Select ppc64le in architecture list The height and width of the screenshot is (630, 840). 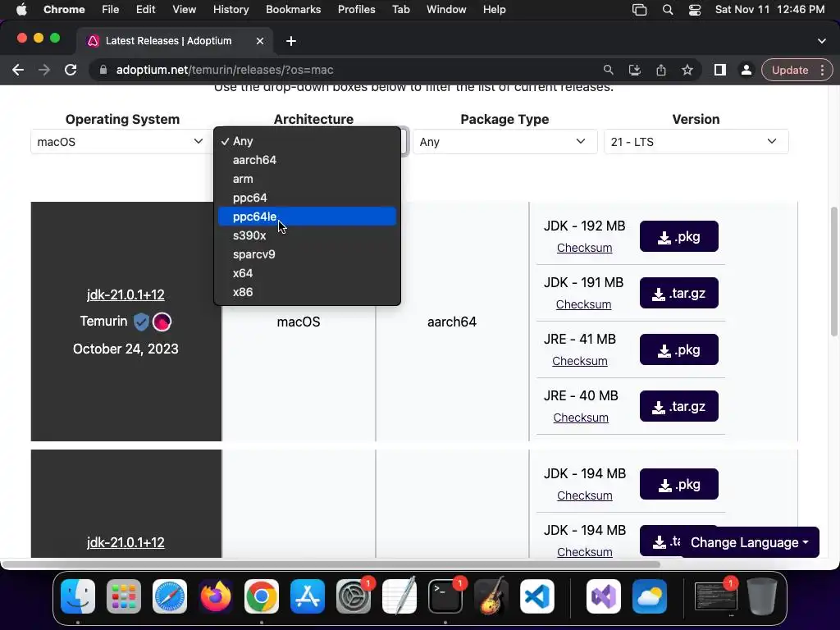[x=307, y=217]
